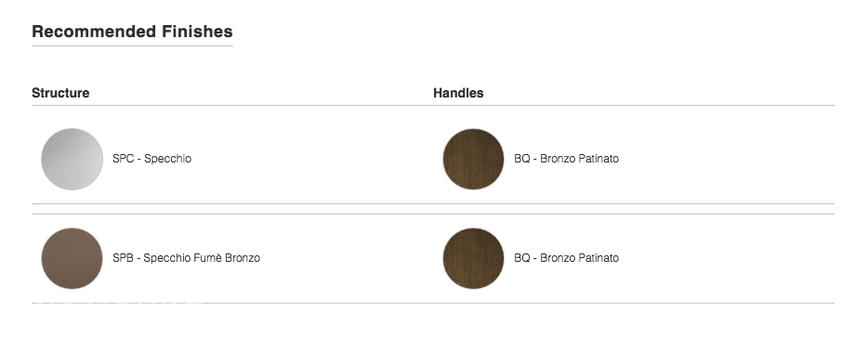This screenshot has height=337, width=868.
Task: Click the Handles column header
Action: click(458, 93)
